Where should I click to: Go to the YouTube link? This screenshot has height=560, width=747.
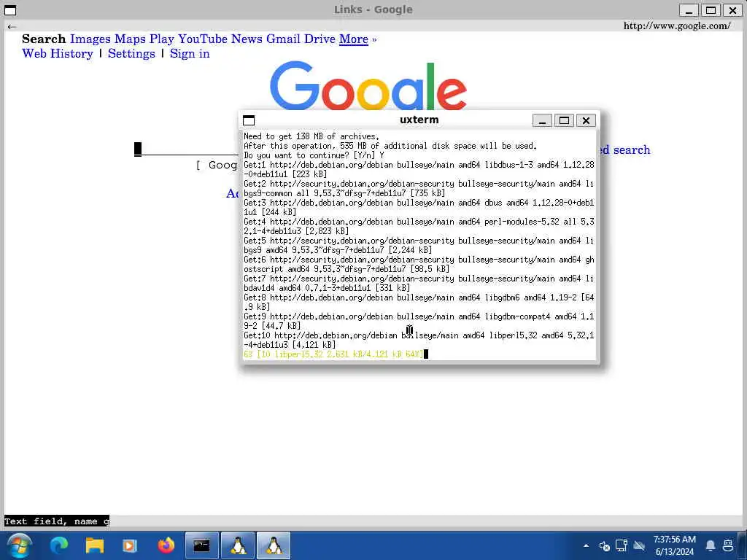pos(203,39)
